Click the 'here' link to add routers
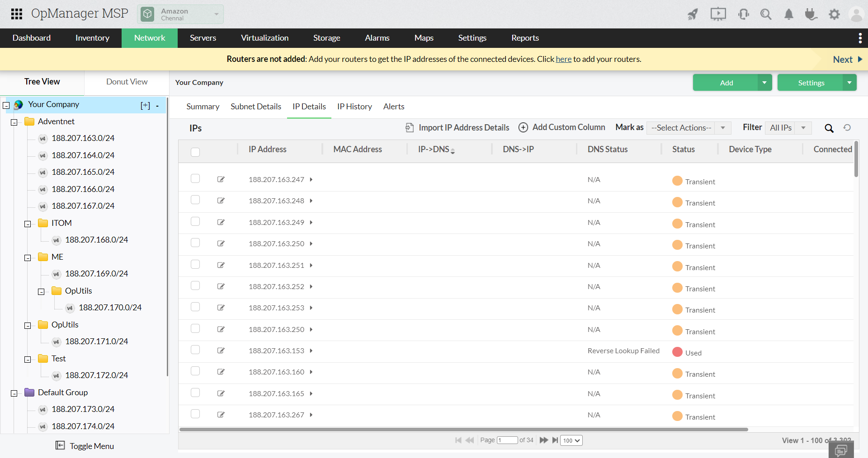This screenshot has width=868, height=458. click(564, 59)
